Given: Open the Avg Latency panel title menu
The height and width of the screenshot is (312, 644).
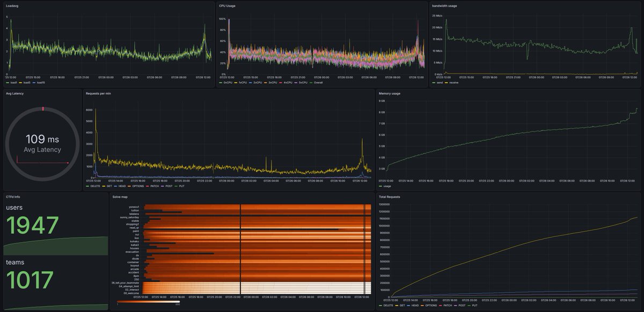Looking at the screenshot, I should click(x=15, y=93).
